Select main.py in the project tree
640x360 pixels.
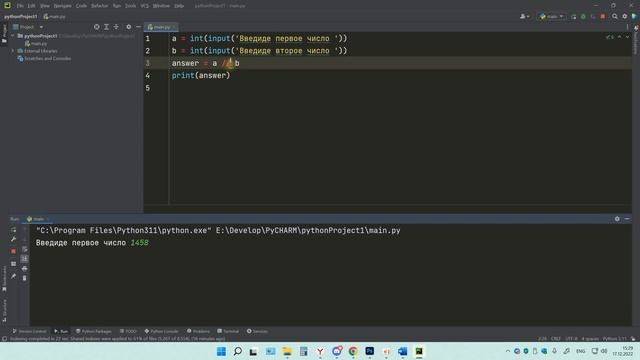tap(36, 43)
